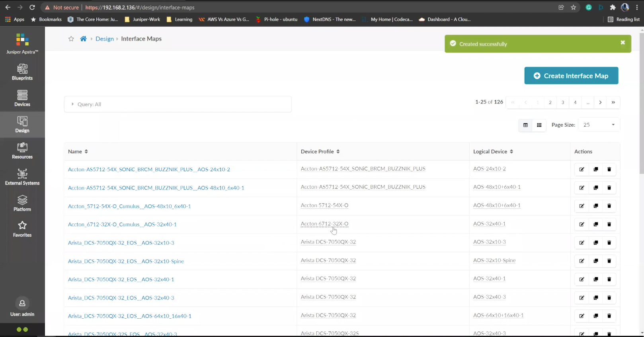Switch to table view layout
This screenshot has height=337, width=644.
[525, 125]
